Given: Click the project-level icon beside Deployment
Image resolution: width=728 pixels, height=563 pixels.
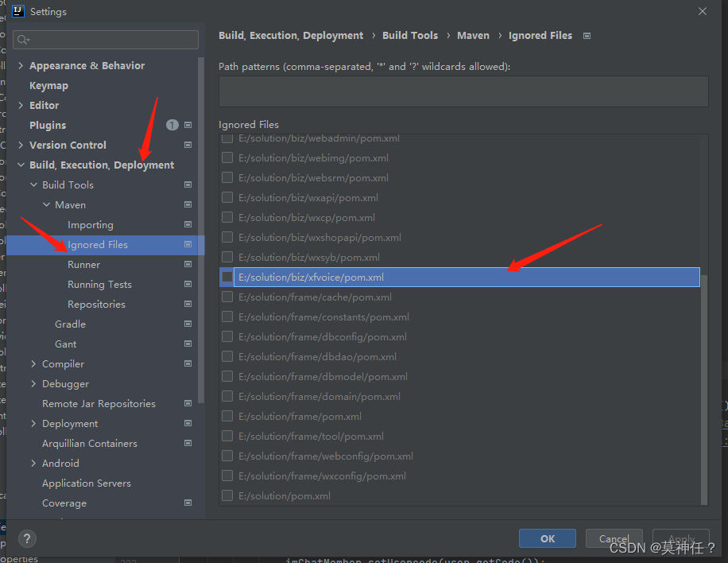Looking at the screenshot, I should (188, 423).
